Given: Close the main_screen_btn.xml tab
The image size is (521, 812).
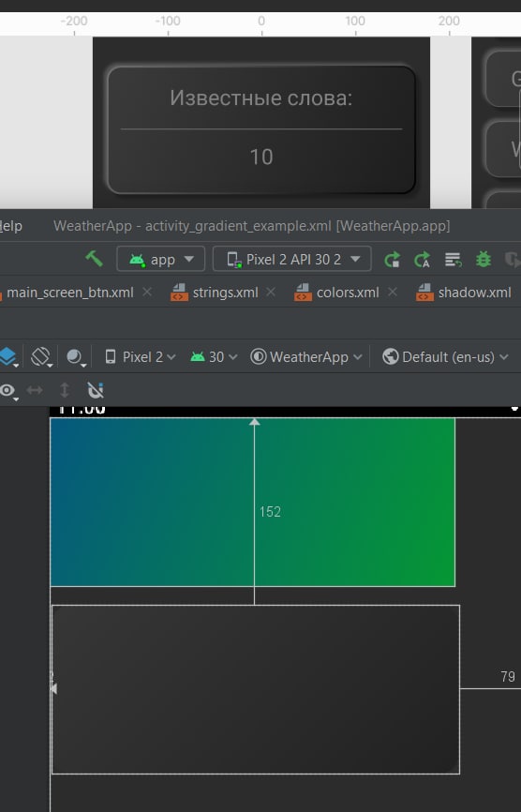Looking at the screenshot, I should 147,292.
